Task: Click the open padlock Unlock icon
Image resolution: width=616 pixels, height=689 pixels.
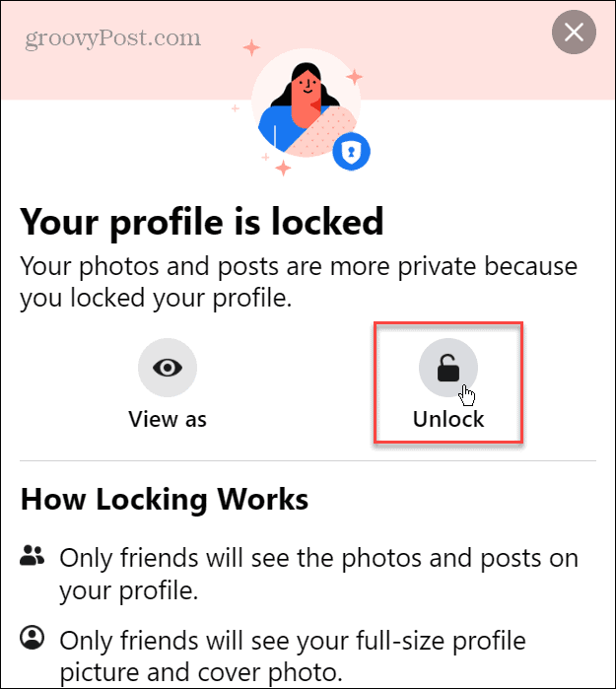Action: click(448, 369)
